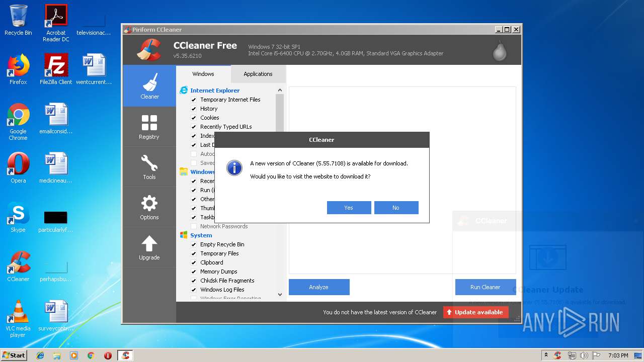
Task: Click the System category Windows flag icon
Action: click(x=184, y=235)
